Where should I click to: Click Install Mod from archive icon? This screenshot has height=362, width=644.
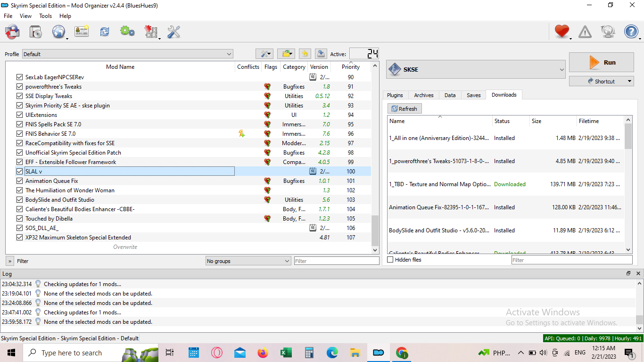click(35, 32)
